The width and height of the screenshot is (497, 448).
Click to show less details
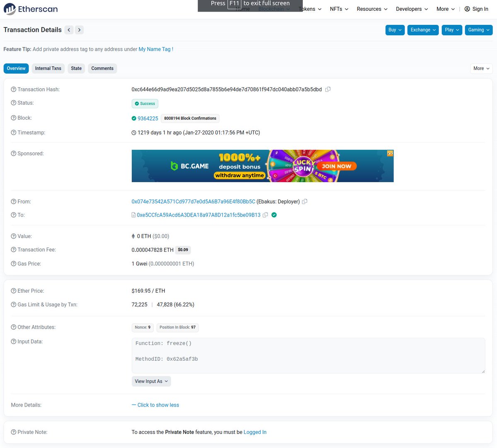click(x=155, y=405)
